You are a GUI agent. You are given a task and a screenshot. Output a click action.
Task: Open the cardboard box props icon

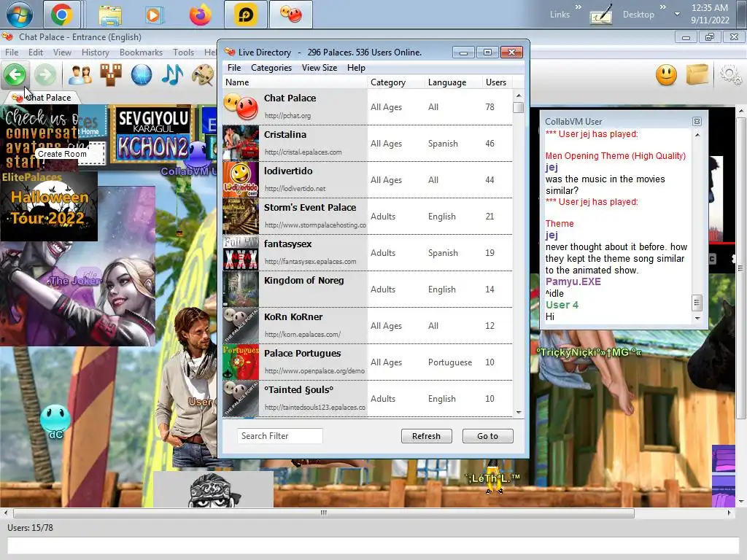coord(697,75)
